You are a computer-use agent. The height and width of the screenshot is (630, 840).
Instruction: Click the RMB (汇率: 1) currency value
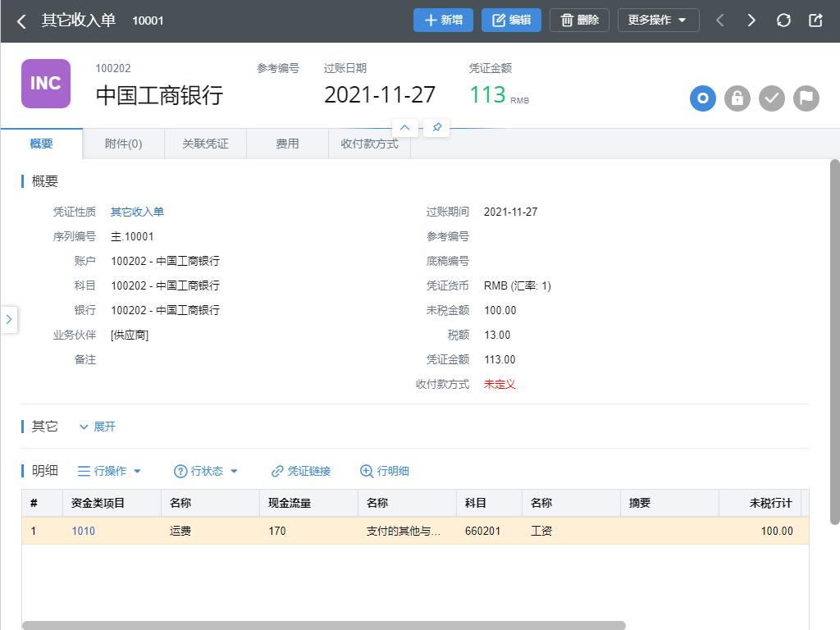click(x=517, y=285)
